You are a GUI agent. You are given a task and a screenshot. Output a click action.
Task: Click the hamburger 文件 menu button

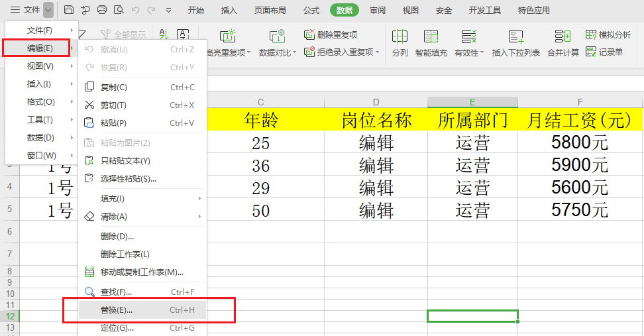pos(25,10)
